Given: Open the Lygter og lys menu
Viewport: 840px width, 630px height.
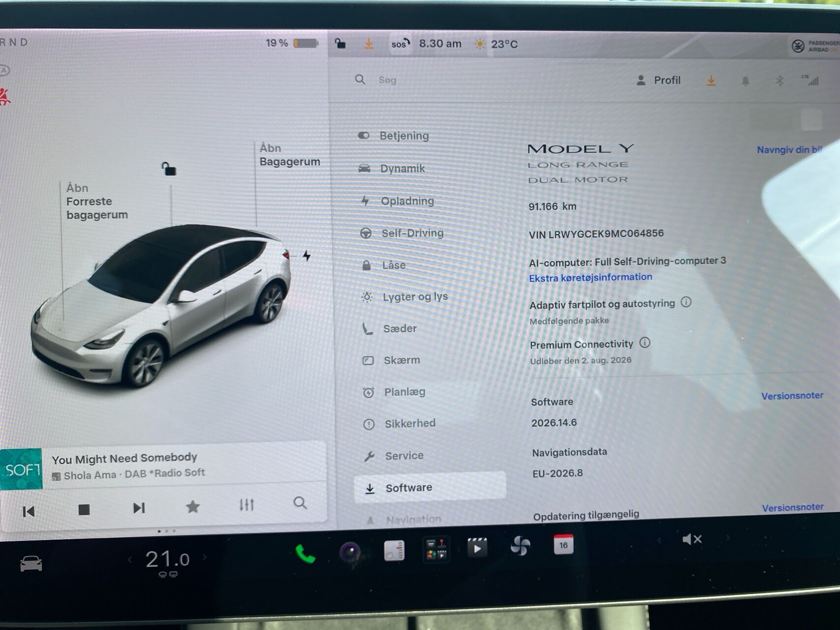Looking at the screenshot, I should (x=405, y=297).
